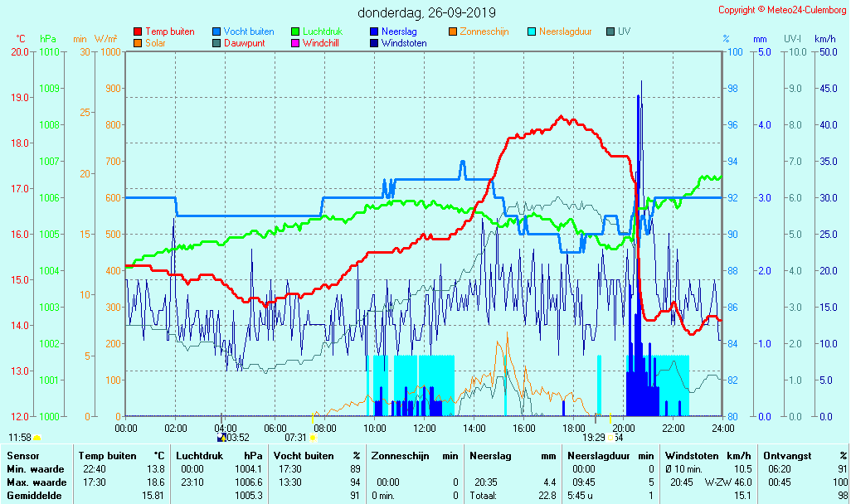This screenshot has width=851, height=504.
Task: Click the 12:00 time axis marker
Action: [x=425, y=428]
